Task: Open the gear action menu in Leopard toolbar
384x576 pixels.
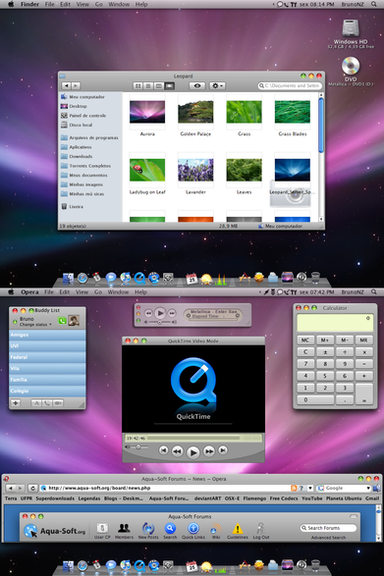Action: point(217,86)
